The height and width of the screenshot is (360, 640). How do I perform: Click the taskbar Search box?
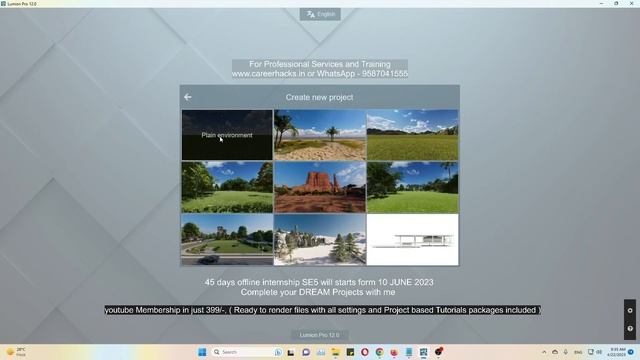pos(247,352)
